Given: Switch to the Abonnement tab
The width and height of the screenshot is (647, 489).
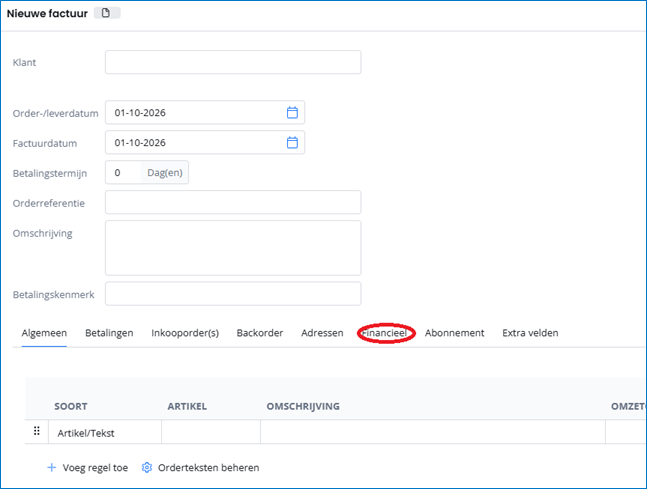Looking at the screenshot, I should point(455,333).
